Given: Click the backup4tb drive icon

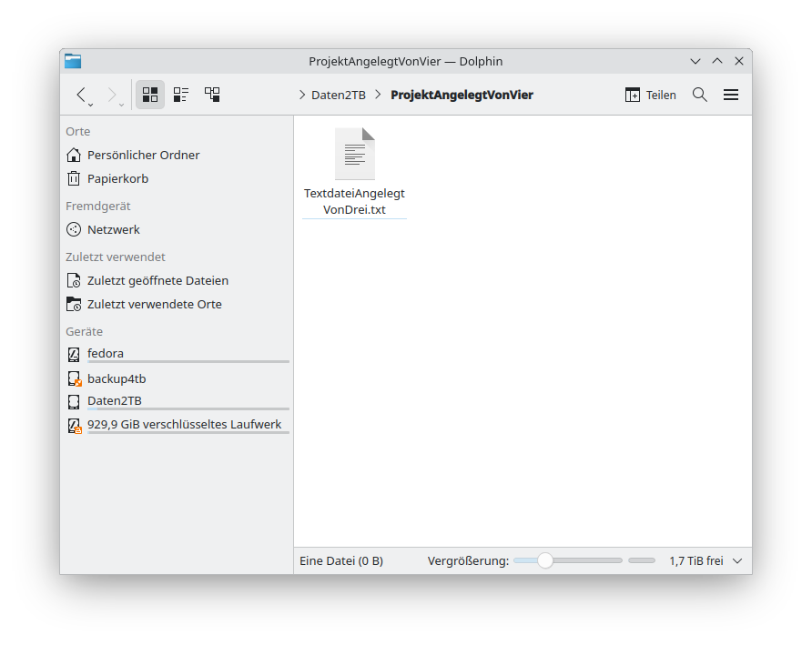Looking at the screenshot, I should coord(75,379).
